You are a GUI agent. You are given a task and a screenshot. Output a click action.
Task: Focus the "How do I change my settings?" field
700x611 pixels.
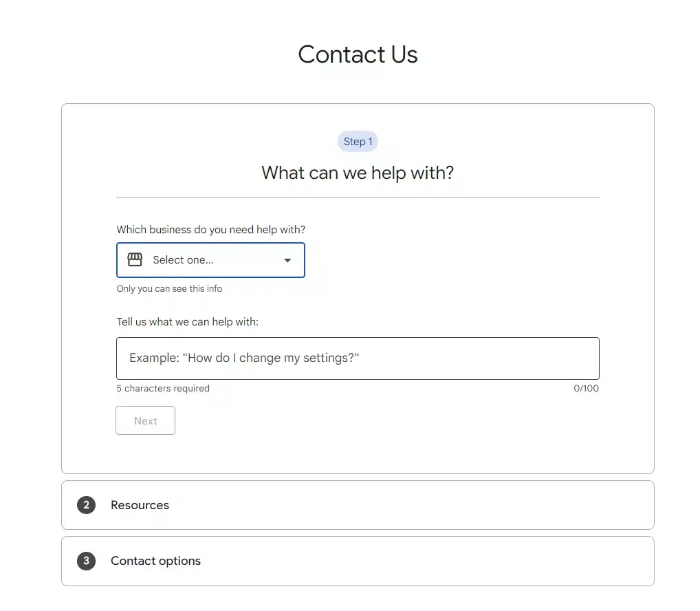358,358
